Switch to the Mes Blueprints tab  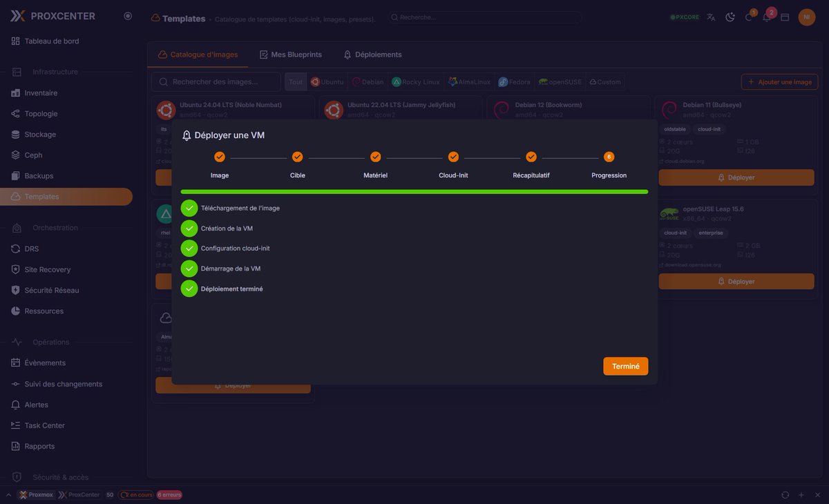291,55
